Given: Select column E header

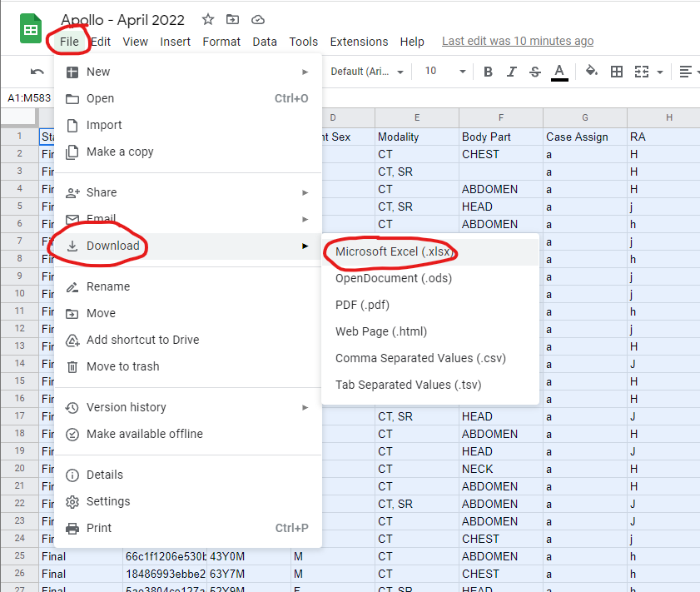Looking at the screenshot, I should (417, 118).
